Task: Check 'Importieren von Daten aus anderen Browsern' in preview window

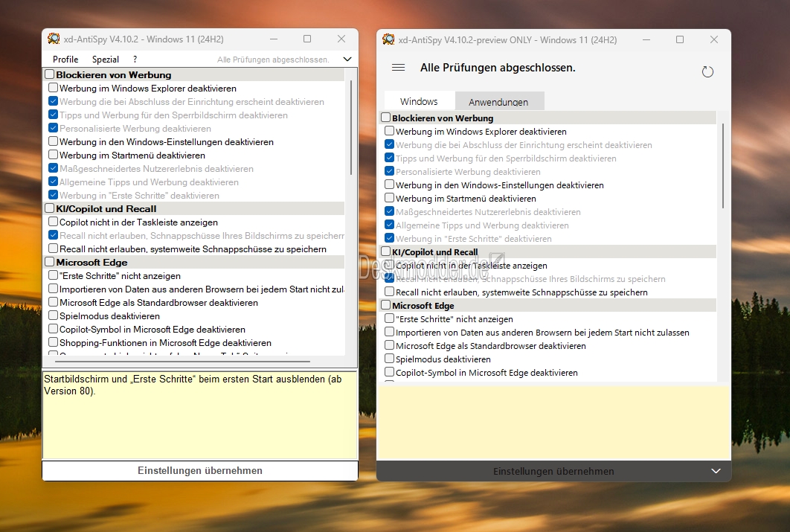Action: point(389,332)
